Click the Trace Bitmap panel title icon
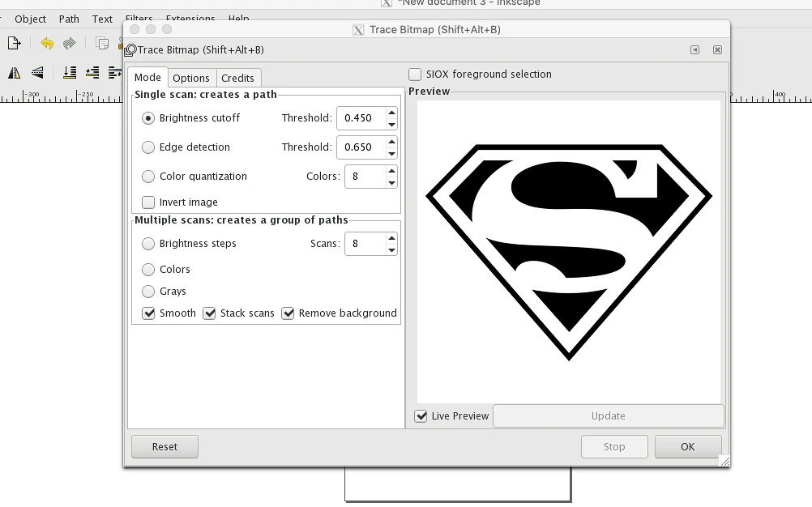The image size is (812, 507). click(x=130, y=49)
